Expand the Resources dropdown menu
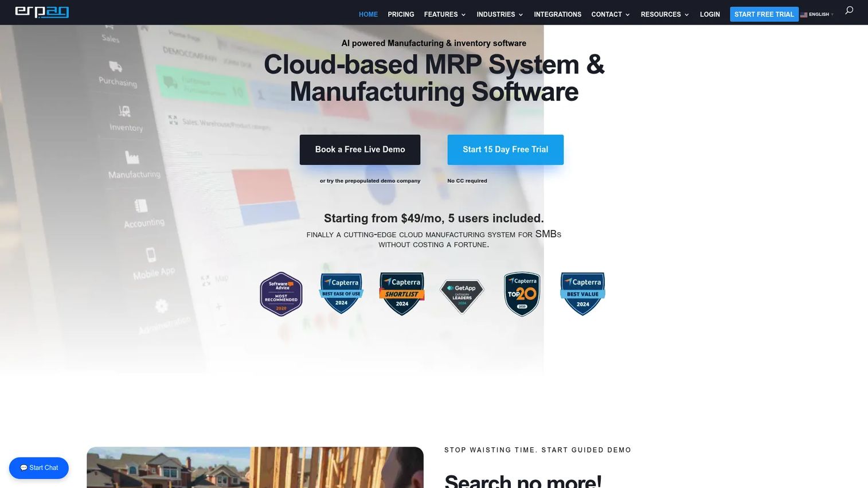 664,14
